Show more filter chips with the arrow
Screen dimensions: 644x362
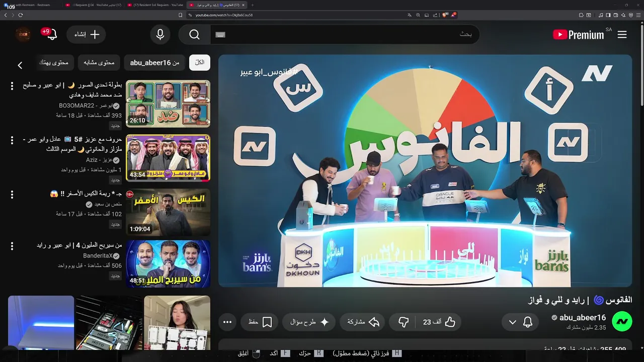pyautogui.click(x=20, y=65)
